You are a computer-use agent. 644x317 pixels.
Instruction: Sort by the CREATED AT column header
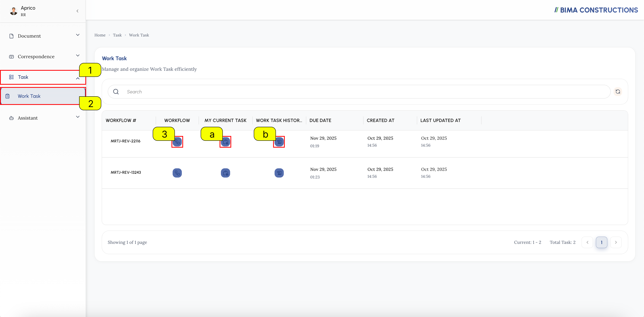click(381, 120)
